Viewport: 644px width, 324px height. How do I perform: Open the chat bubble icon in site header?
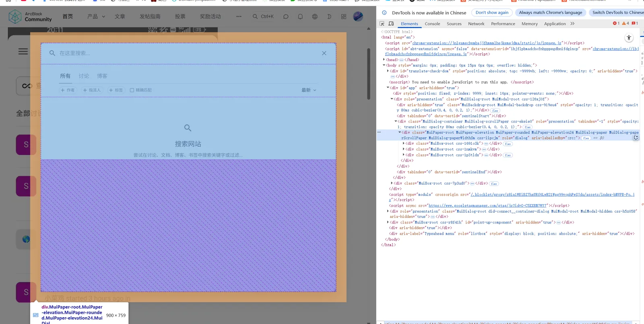click(x=286, y=16)
